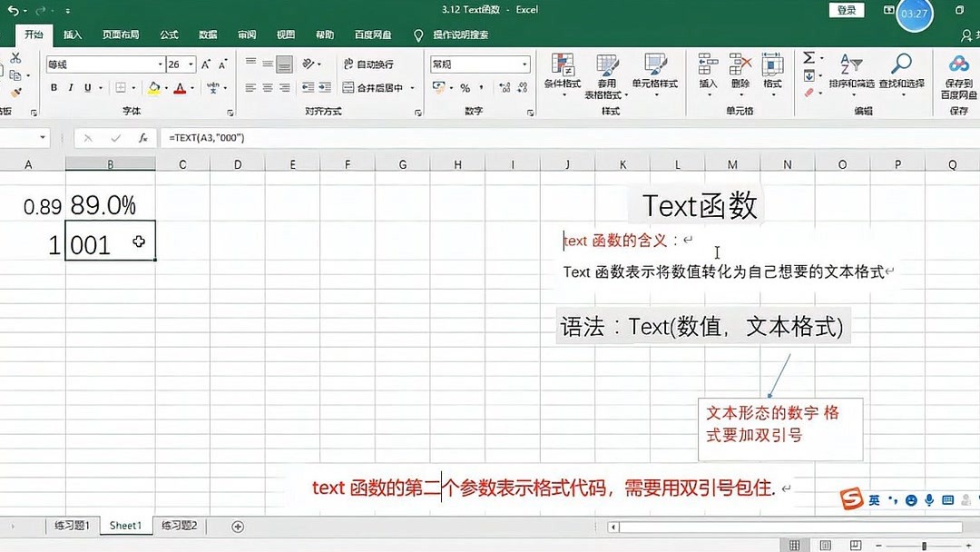Open the AutoSum function
The height and width of the screenshot is (552, 980).
(809, 56)
